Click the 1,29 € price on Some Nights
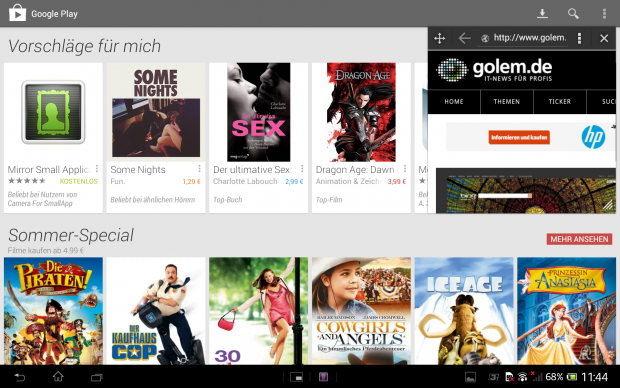The width and height of the screenshot is (620, 388). 191,182
